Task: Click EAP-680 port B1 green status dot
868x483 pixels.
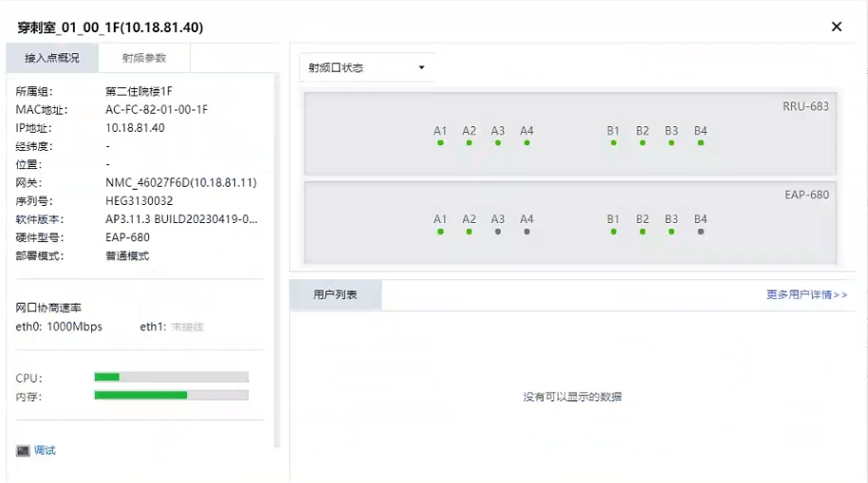Action: tap(614, 232)
